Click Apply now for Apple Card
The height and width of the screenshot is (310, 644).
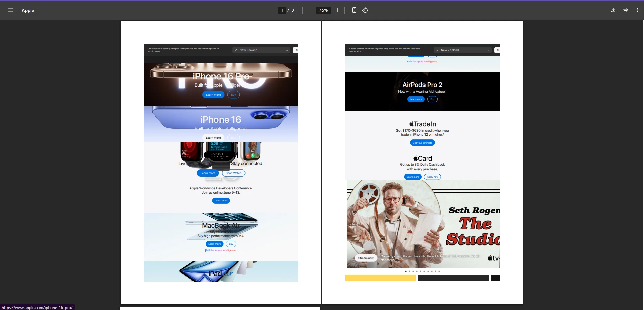[432, 177]
